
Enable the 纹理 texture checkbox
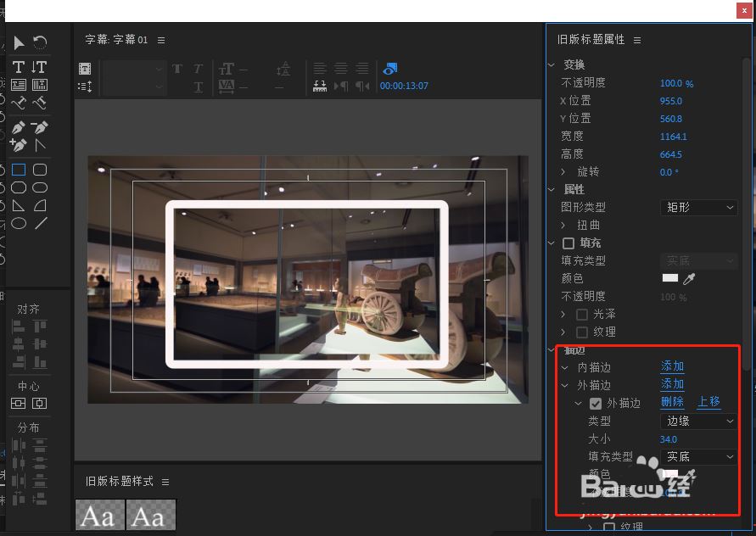[584, 331]
